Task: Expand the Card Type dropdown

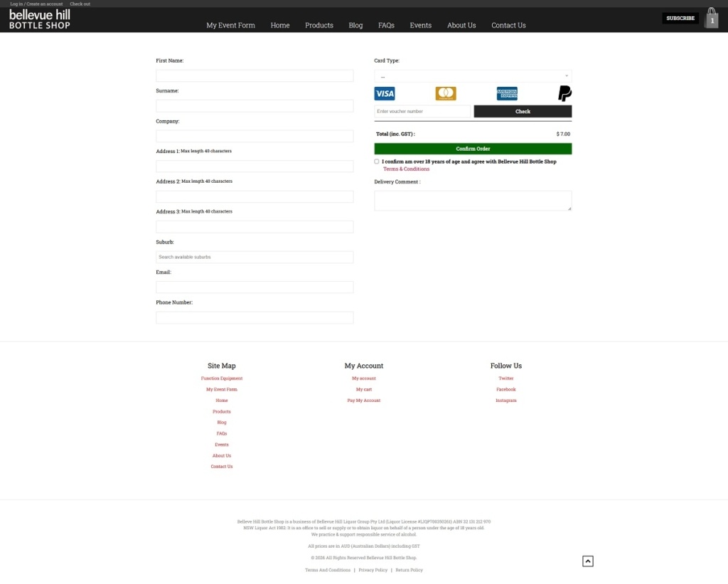Action: [x=473, y=76]
